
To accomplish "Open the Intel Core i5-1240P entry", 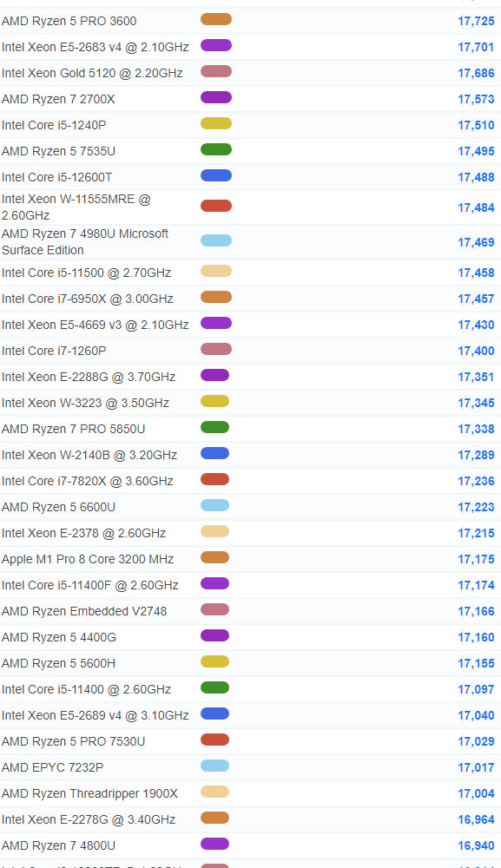I will [54, 125].
